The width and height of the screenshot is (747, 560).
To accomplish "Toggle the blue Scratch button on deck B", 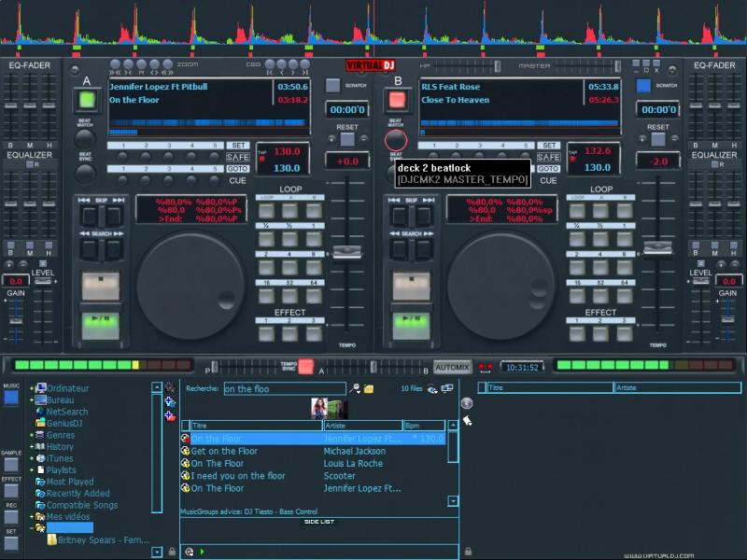I will click(643, 85).
